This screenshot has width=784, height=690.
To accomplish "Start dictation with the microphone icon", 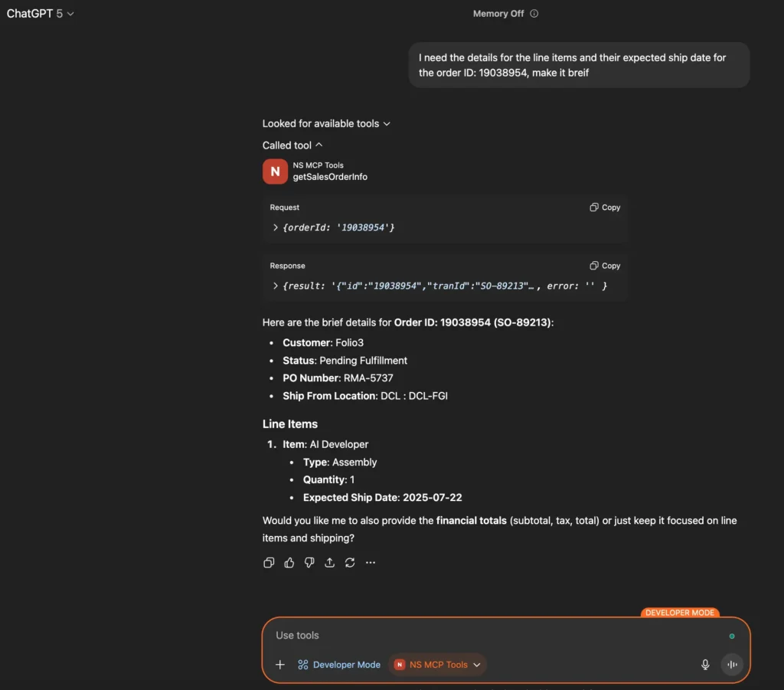I will click(x=705, y=665).
